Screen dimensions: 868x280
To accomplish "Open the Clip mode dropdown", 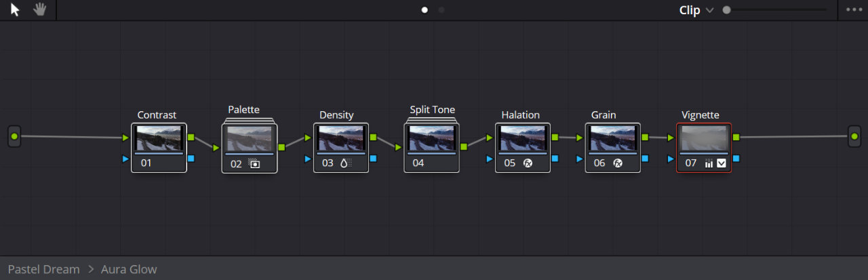I will tap(696, 10).
